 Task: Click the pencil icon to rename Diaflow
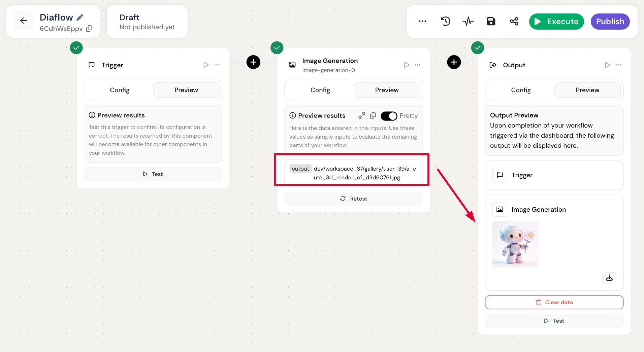(80, 17)
